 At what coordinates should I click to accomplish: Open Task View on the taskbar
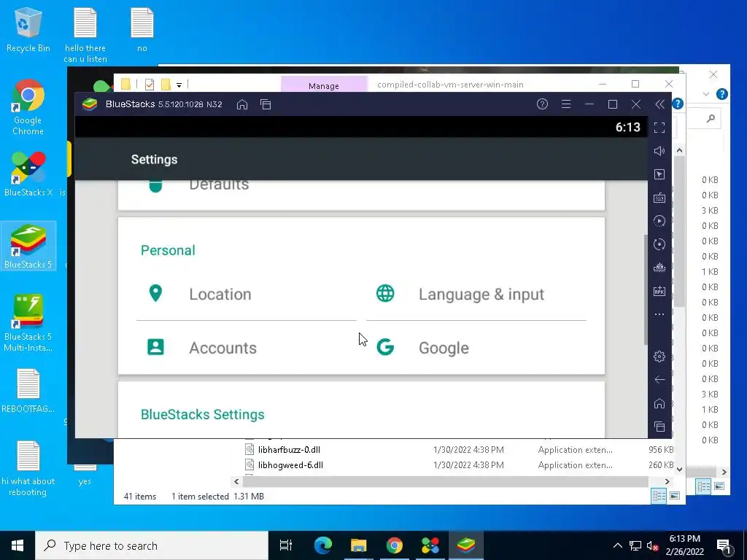(x=286, y=545)
